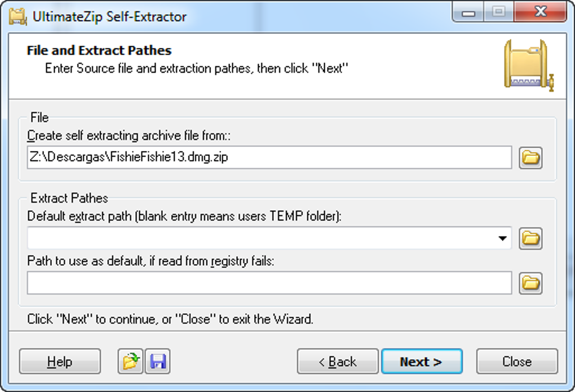Save settings using the floppy disk icon

click(158, 362)
